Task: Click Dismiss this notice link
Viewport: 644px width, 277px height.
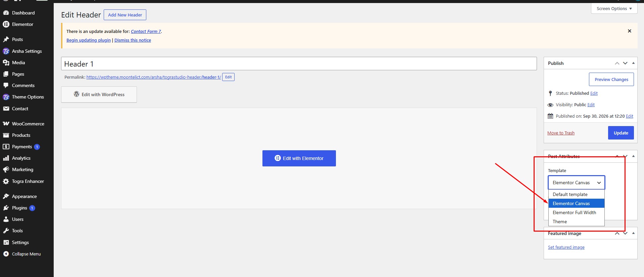Action: click(x=133, y=40)
